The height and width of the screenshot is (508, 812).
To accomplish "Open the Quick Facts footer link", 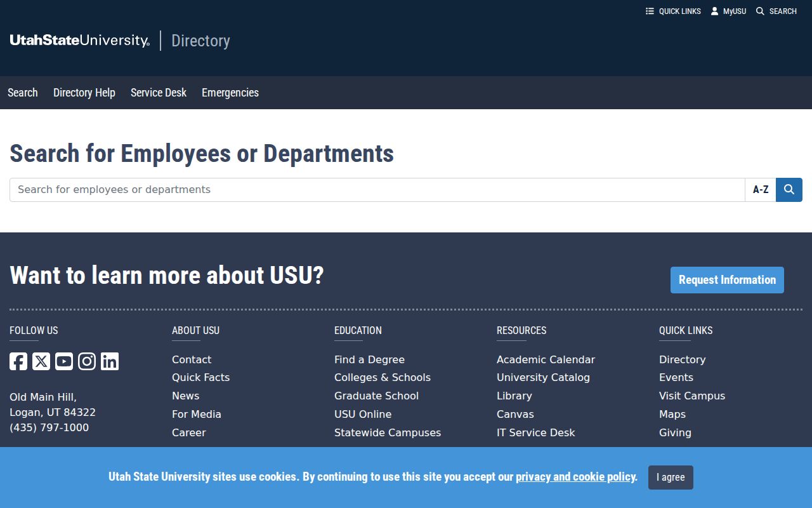I will [x=200, y=377].
